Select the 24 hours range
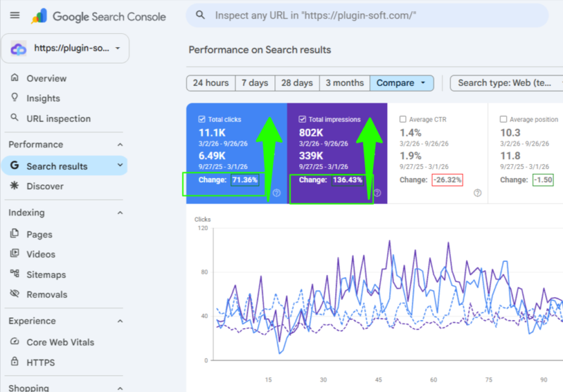This screenshot has height=392, width=563. click(x=210, y=83)
